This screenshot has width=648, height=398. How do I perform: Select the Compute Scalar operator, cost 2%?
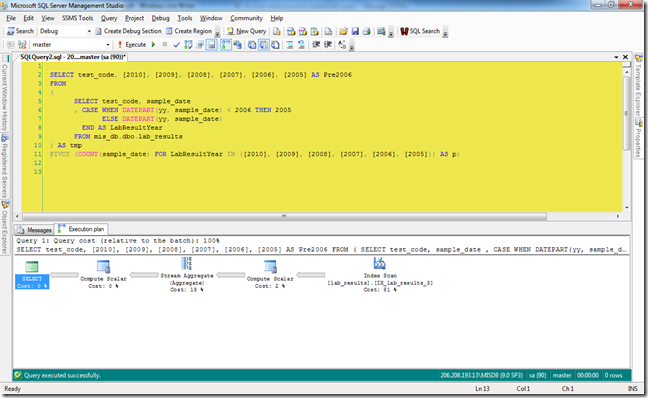(x=270, y=274)
